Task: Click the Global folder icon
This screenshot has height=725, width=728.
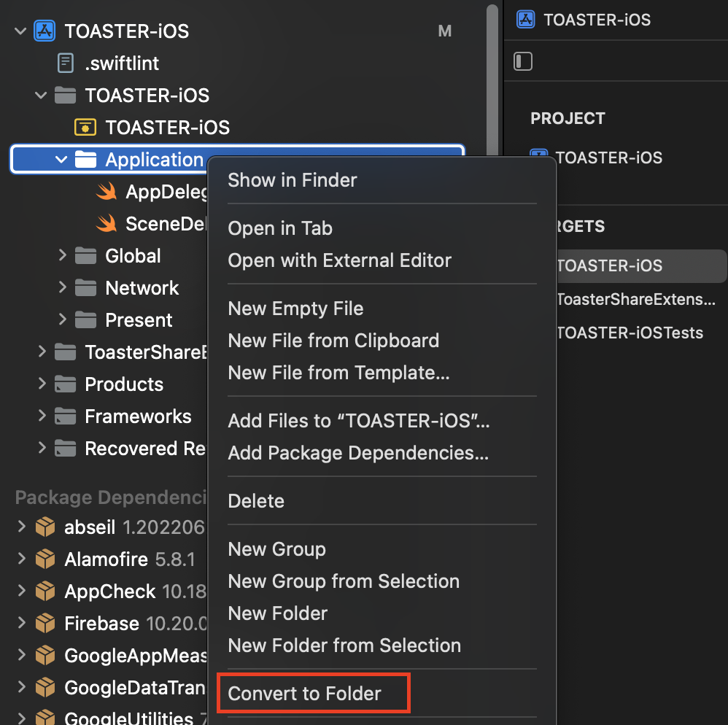Action: pyautogui.click(x=85, y=256)
